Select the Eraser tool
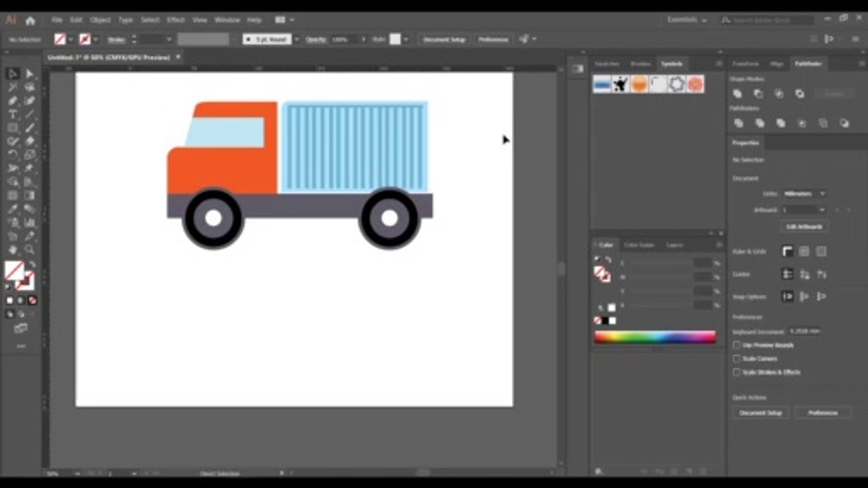 point(29,141)
